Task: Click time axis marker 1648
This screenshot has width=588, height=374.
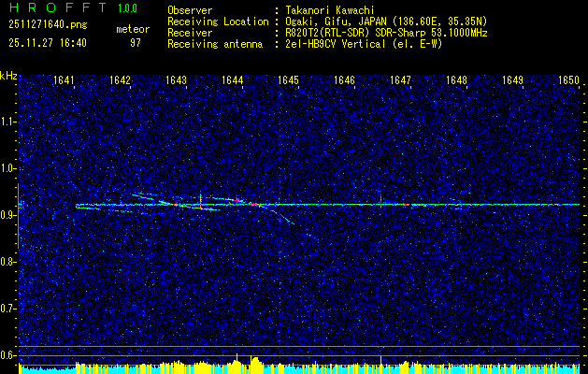Action: [x=456, y=80]
